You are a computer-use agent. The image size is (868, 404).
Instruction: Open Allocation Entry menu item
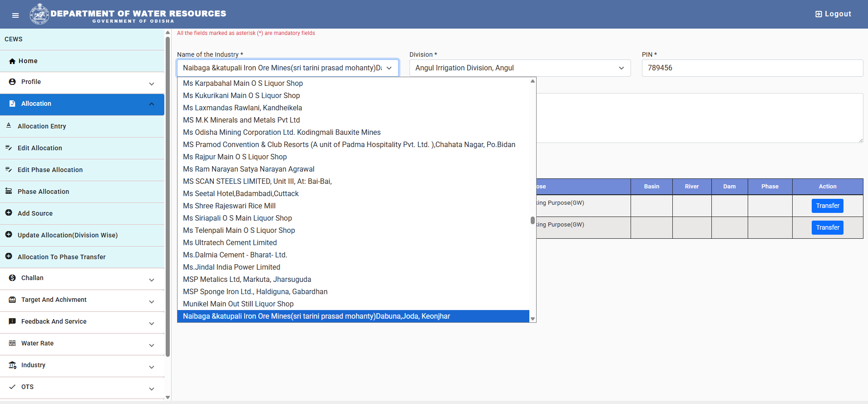pyautogui.click(x=82, y=126)
